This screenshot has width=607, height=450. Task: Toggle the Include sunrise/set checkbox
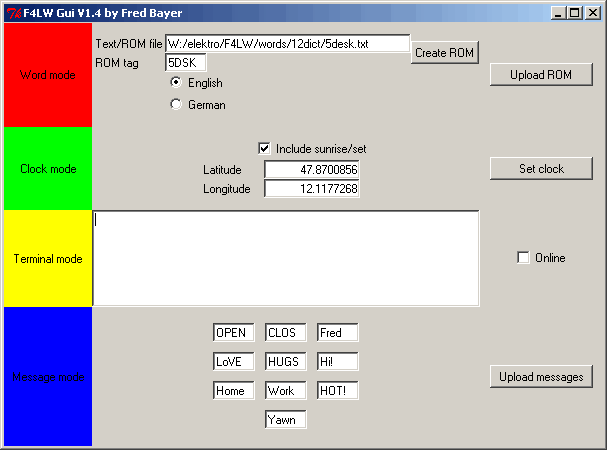[265, 148]
